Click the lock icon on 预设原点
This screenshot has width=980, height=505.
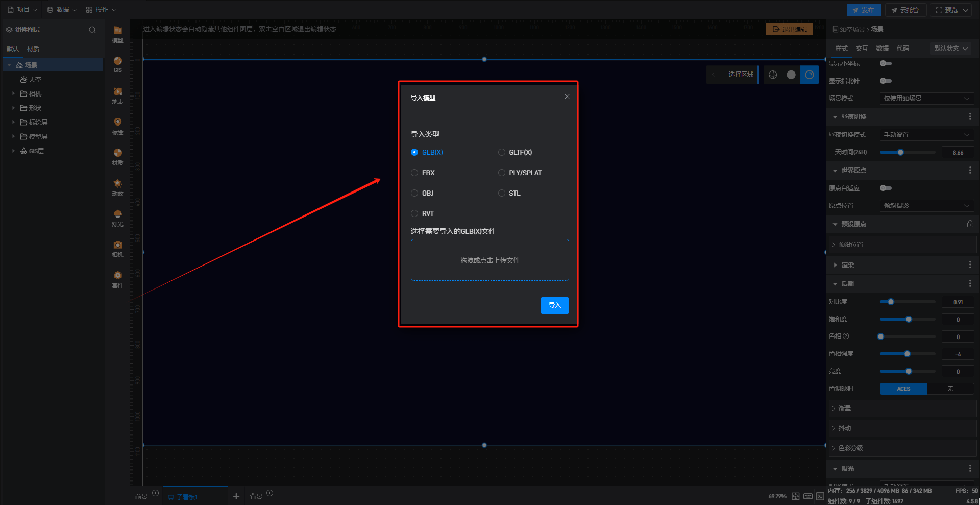[x=970, y=224]
